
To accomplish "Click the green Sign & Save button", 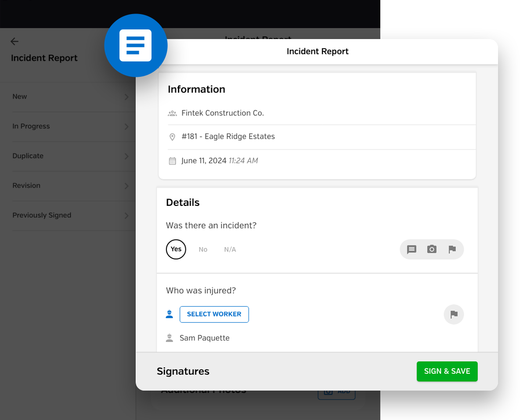I will [447, 371].
